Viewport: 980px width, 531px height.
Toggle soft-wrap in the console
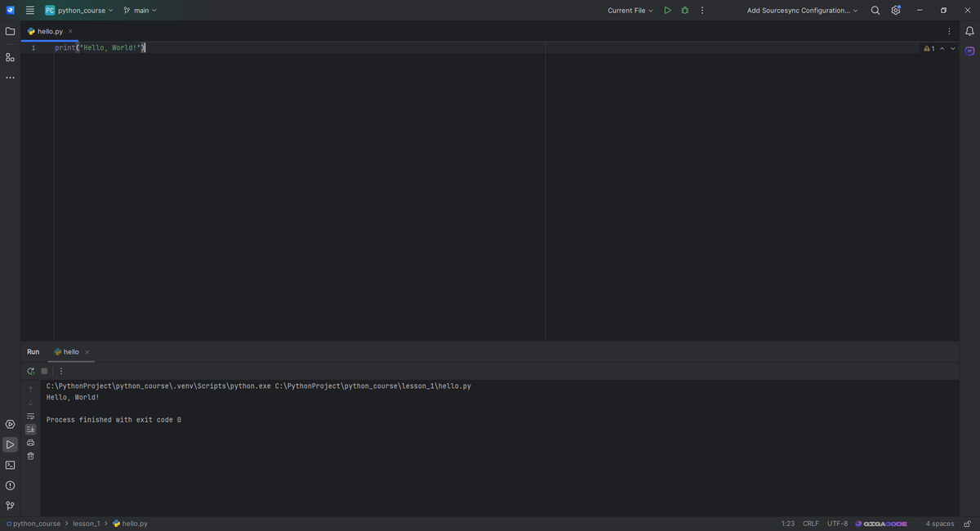[30, 416]
